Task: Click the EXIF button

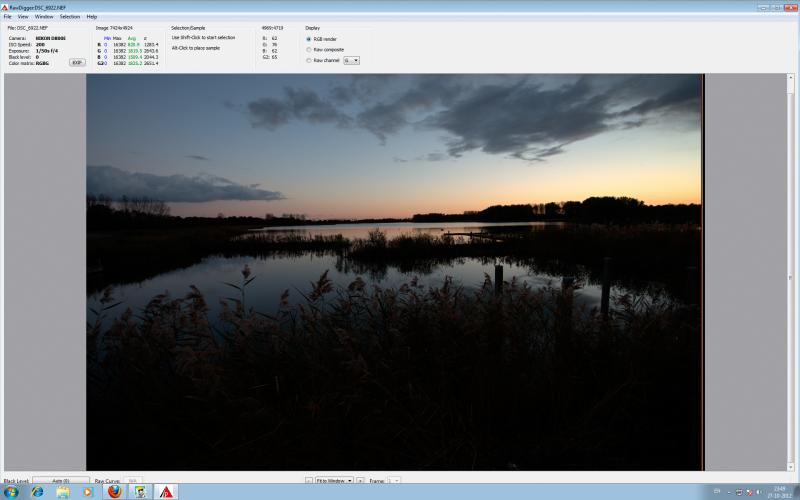Action: tap(77, 62)
